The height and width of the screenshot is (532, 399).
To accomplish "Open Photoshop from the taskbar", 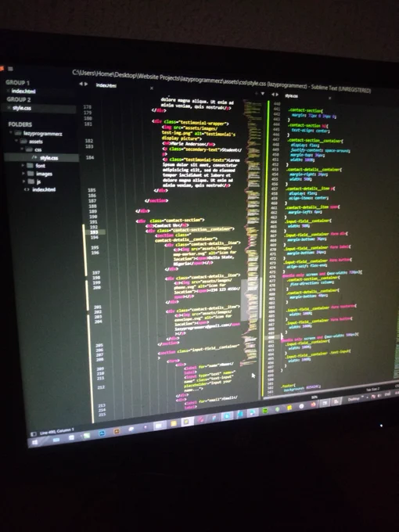I will pyautogui.click(x=101, y=433).
